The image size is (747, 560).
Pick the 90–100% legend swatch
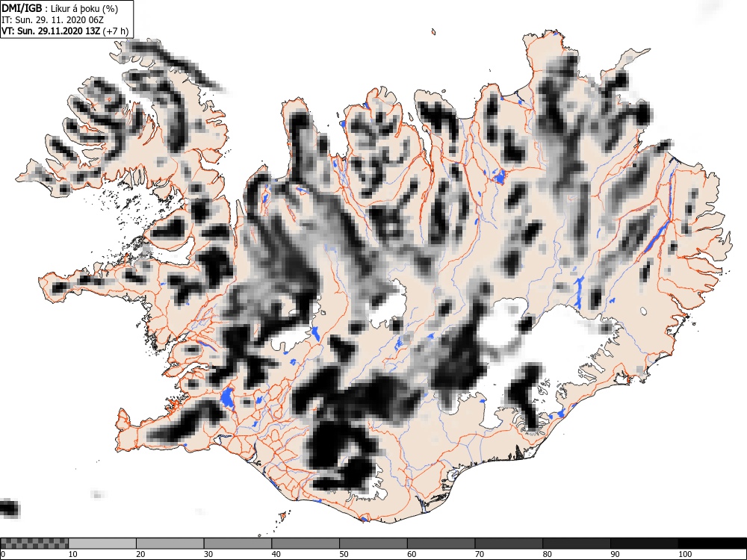point(644,544)
